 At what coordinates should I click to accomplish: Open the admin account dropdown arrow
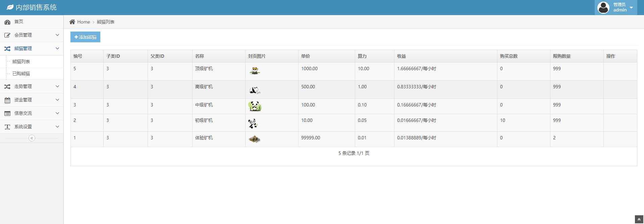(631, 7)
